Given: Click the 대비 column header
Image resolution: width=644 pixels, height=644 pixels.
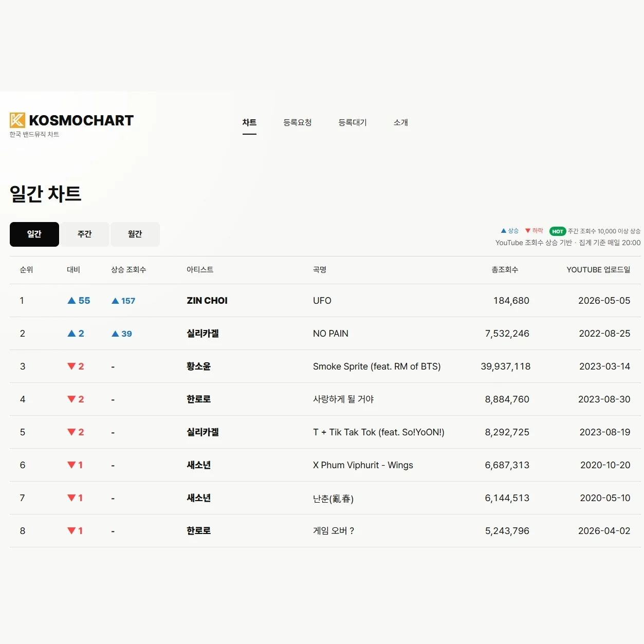Looking at the screenshot, I should 73,270.
